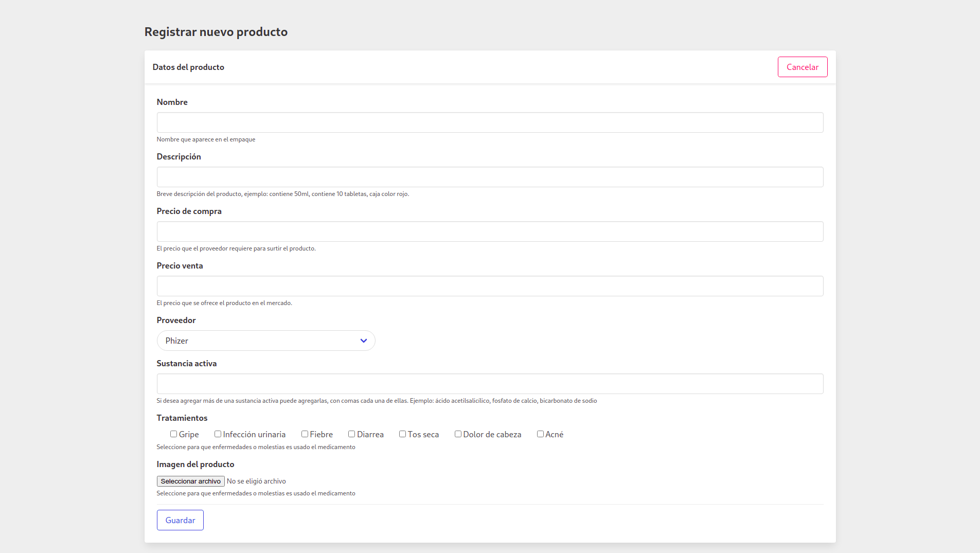Open the Proveedor dropdown

[266, 341]
